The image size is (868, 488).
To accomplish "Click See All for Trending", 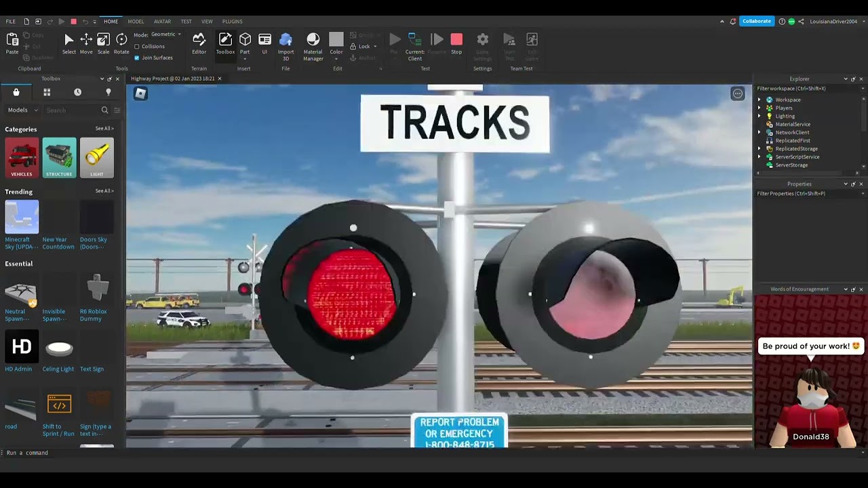I will coord(104,191).
